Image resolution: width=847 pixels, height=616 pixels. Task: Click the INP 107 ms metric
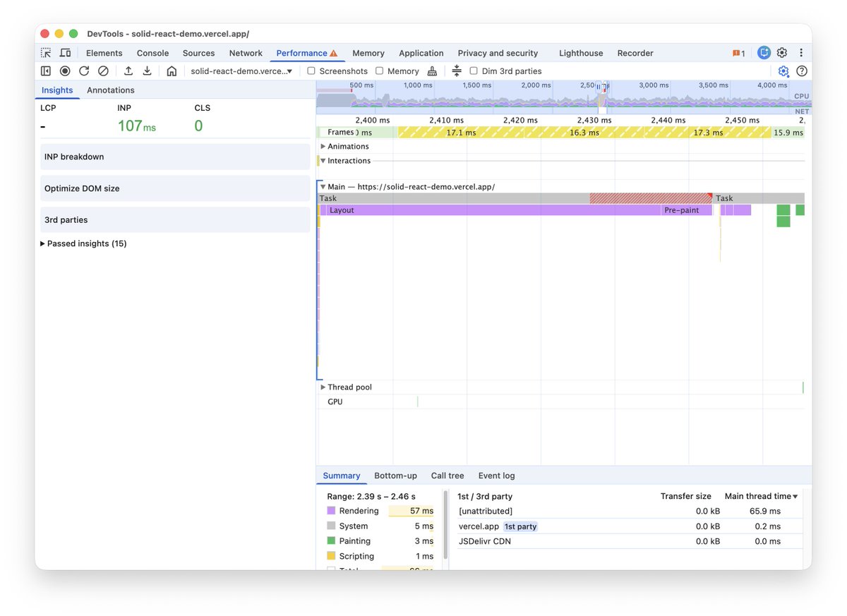click(136, 126)
